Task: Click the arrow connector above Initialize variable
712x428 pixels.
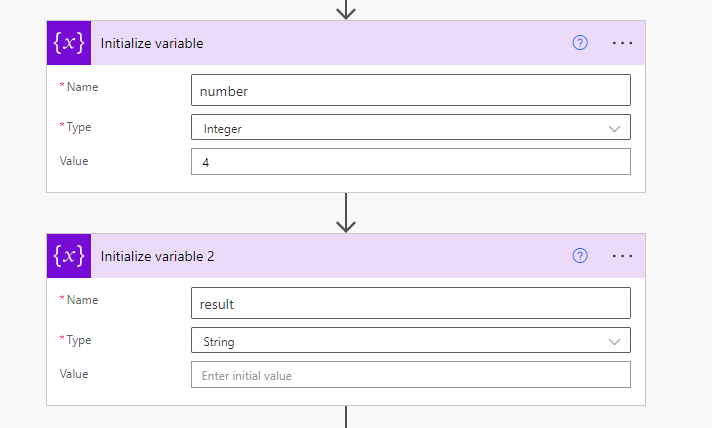Action: coord(346,10)
